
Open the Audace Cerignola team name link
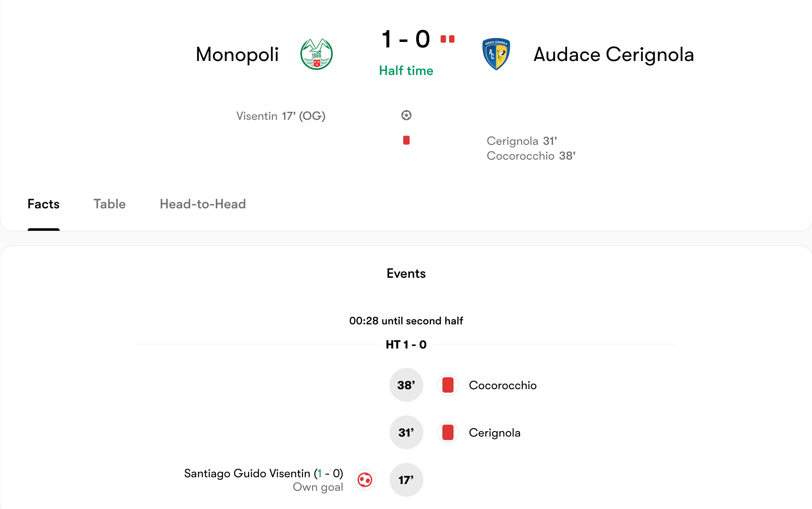614,54
